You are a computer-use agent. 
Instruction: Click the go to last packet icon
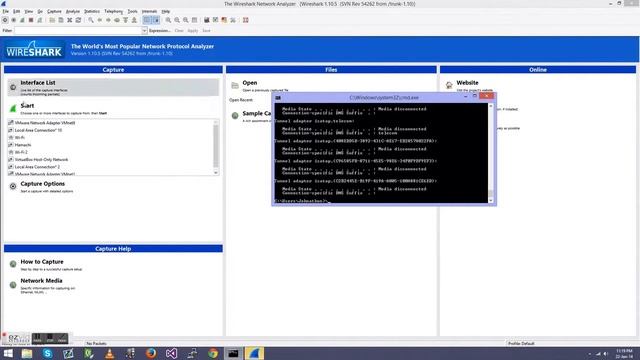tap(134, 20)
